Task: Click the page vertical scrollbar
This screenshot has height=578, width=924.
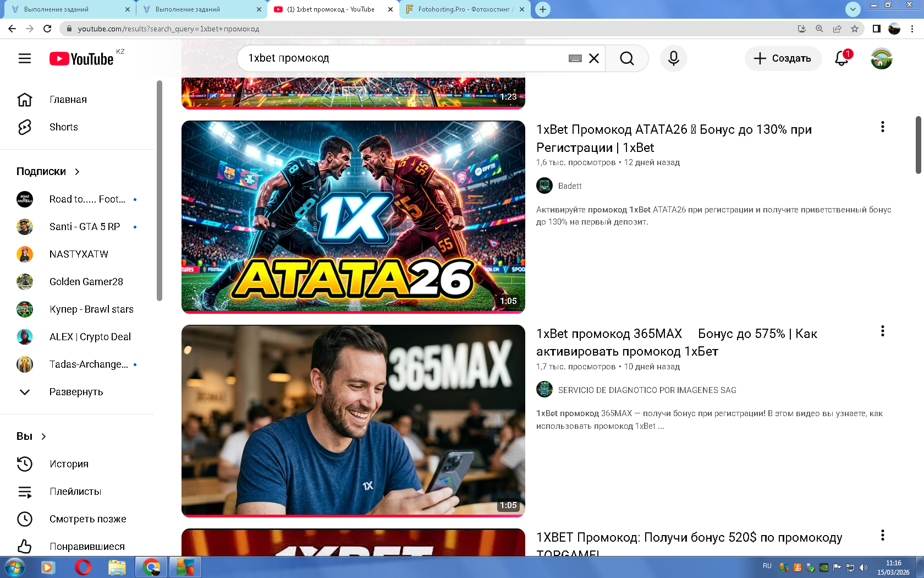Action: pos(918,145)
